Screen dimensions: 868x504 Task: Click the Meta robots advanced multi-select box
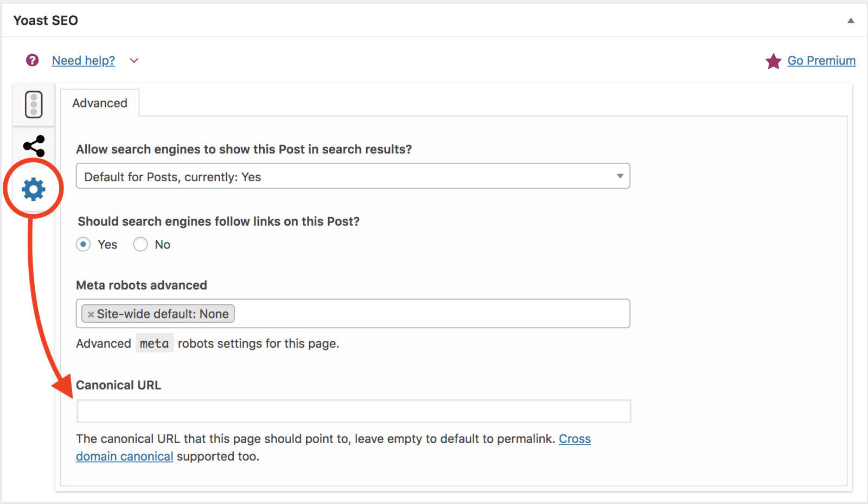pos(429,314)
